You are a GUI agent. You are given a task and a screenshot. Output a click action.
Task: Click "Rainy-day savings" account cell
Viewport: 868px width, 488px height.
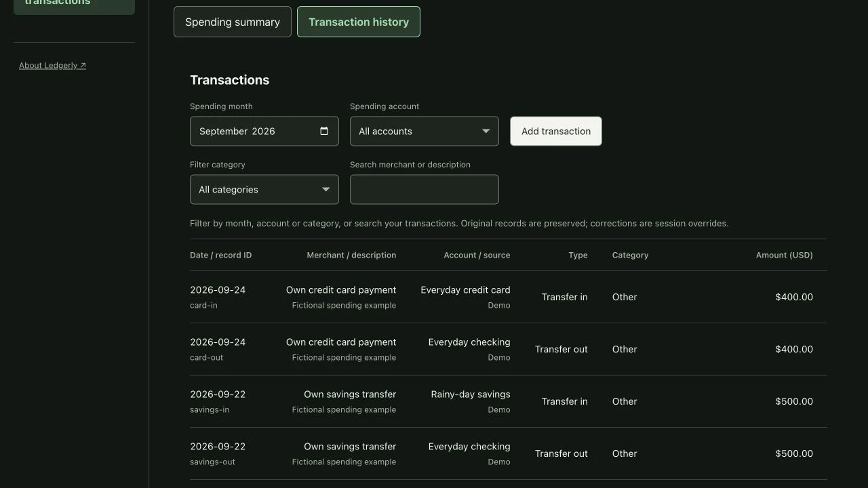coord(471,394)
